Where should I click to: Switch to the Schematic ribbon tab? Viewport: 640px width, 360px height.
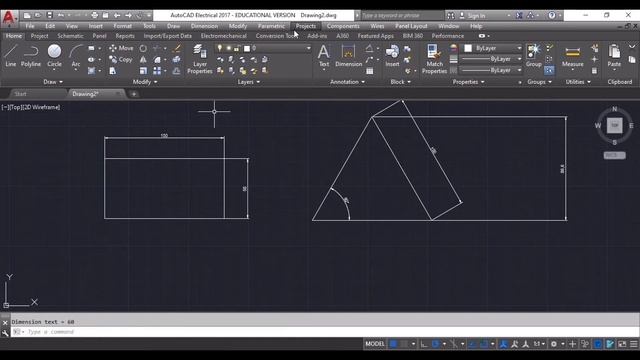(70, 36)
